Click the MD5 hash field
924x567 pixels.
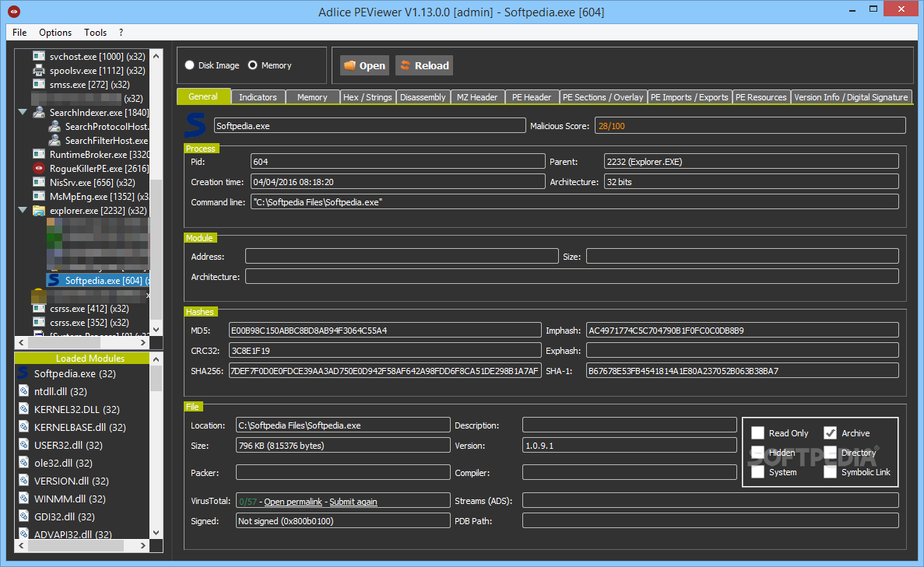click(385, 331)
